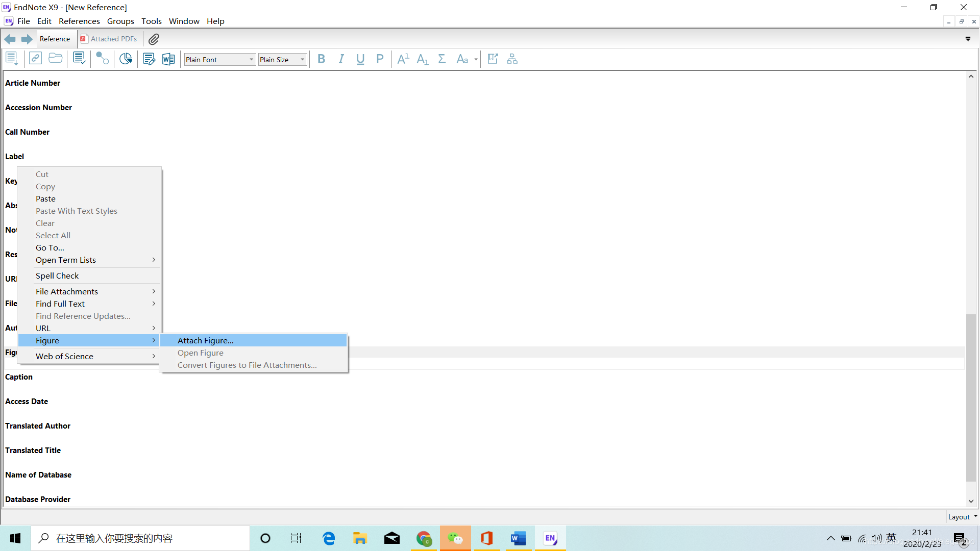Click the vertical scrollbar thumb
Viewport: 980px width, 551px height.
click(971, 398)
